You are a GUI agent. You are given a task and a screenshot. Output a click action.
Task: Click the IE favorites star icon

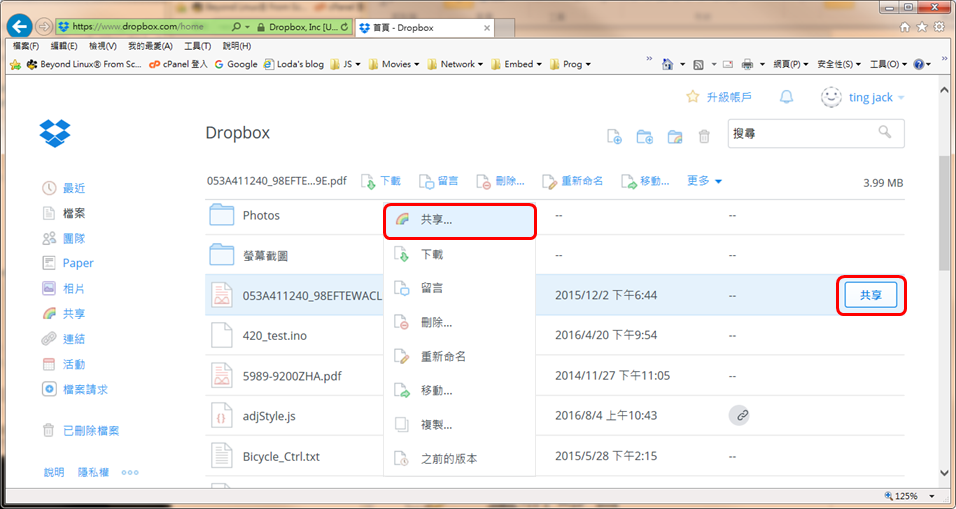pyautogui.click(x=922, y=27)
